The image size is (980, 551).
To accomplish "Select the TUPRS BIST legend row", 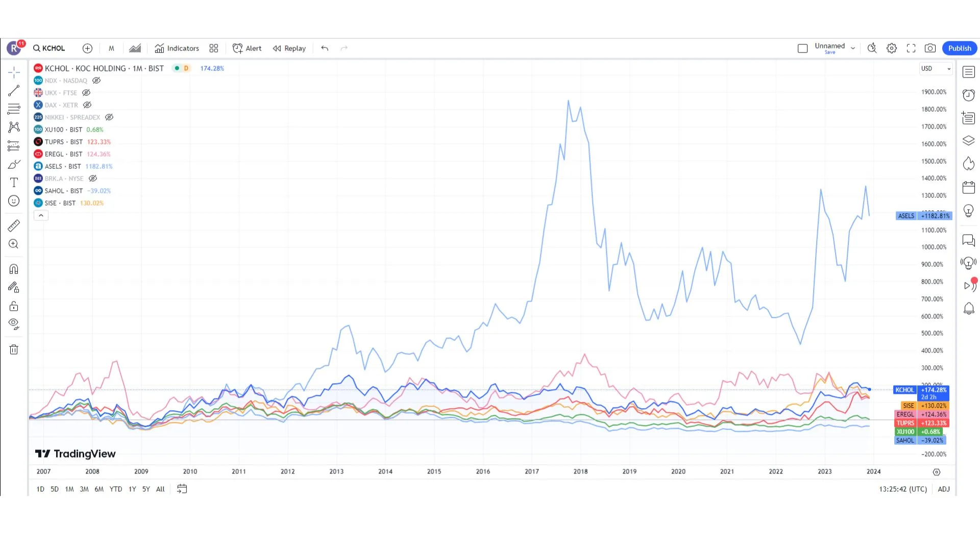I will 72,142.
